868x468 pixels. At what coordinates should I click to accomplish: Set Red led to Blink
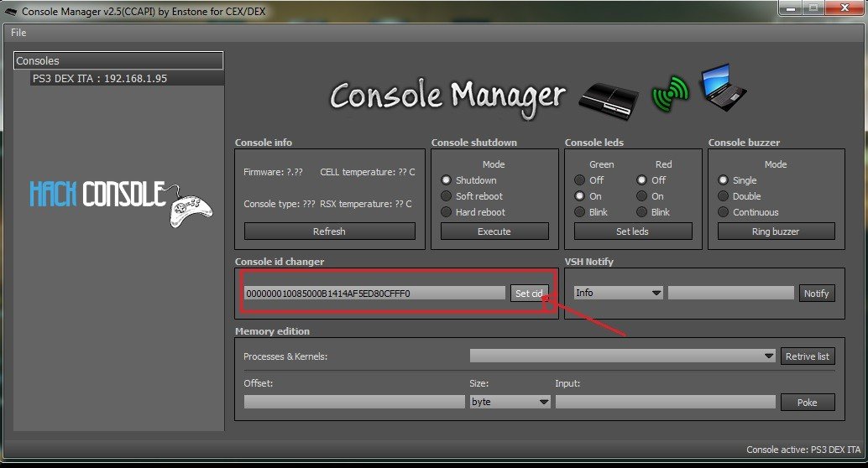tap(641, 212)
